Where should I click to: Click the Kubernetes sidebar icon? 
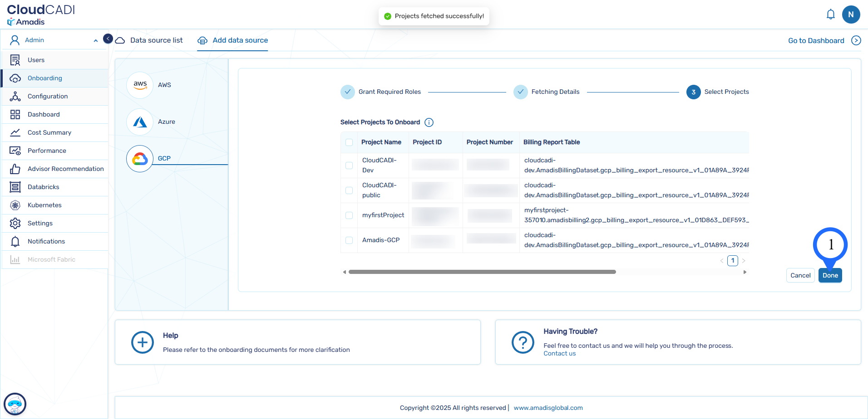point(15,205)
